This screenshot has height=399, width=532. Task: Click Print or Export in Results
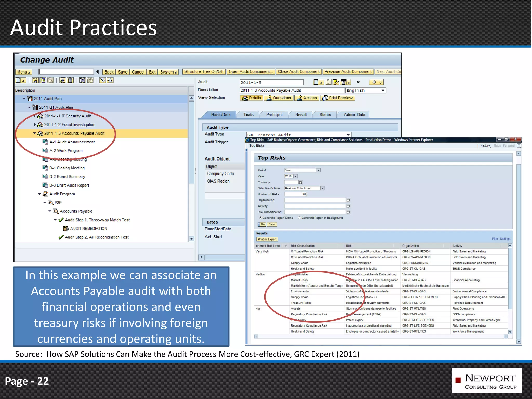[x=267, y=240]
